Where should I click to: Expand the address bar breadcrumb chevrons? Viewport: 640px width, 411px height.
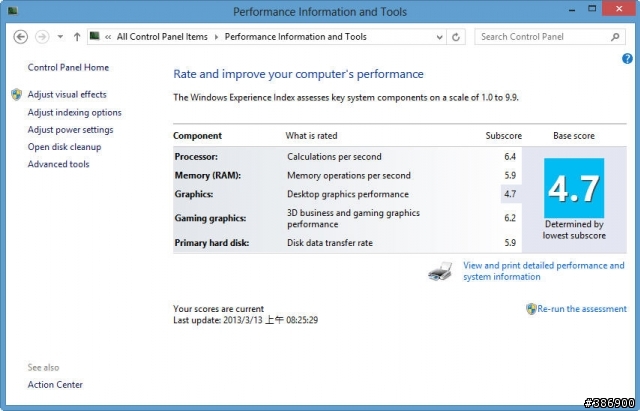[108, 37]
